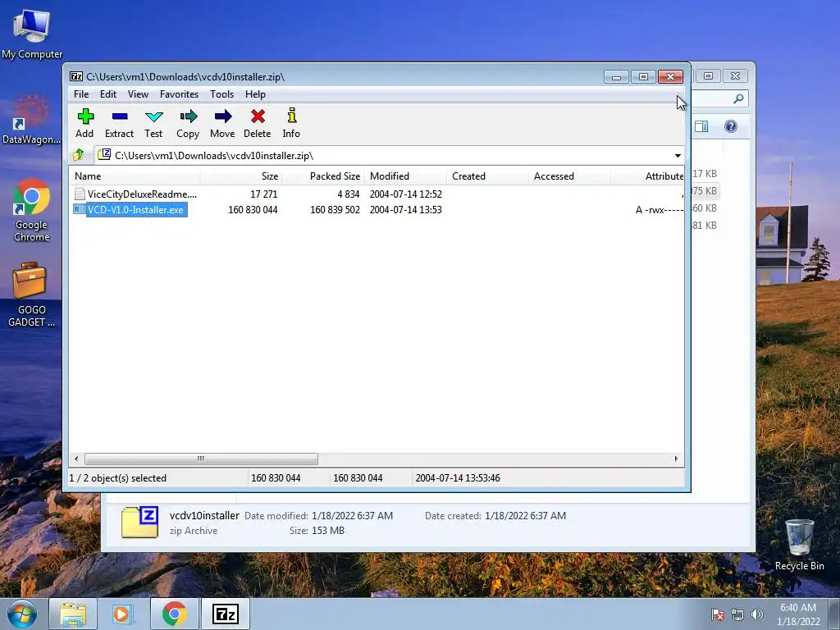Click the Add toolbar icon
Image resolution: width=840 pixels, height=630 pixels.
pyautogui.click(x=85, y=116)
